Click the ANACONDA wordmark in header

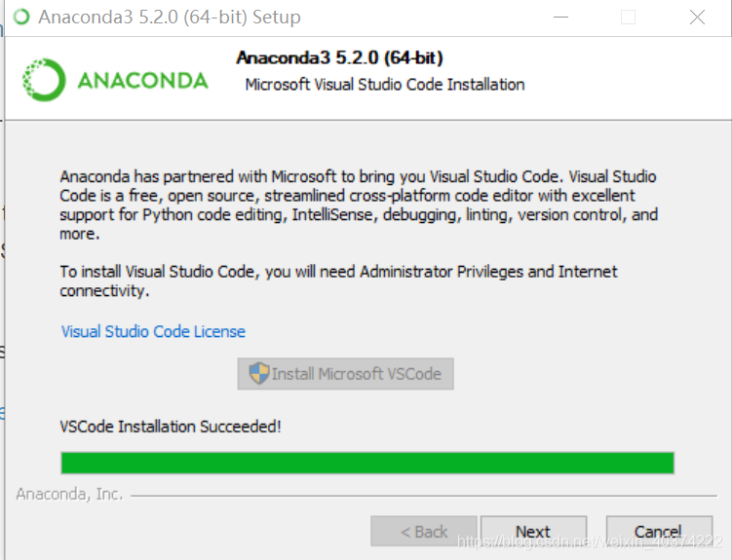142,81
